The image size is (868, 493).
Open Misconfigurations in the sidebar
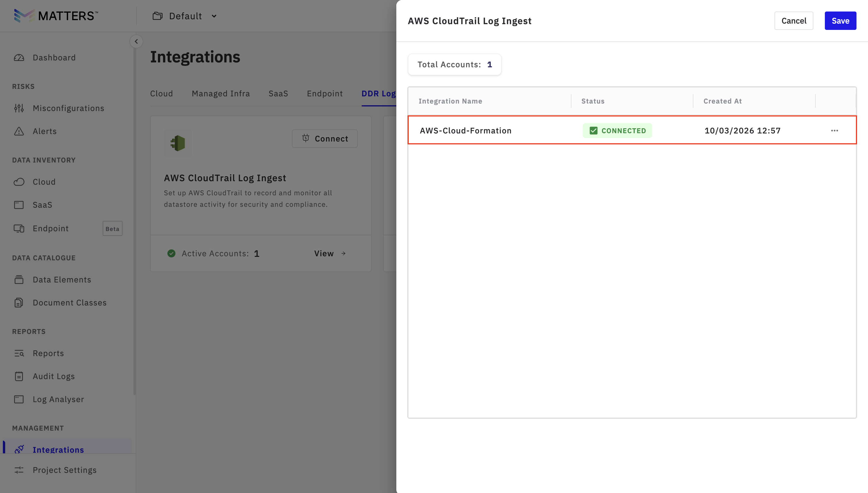pyautogui.click(x=68, y=108)
